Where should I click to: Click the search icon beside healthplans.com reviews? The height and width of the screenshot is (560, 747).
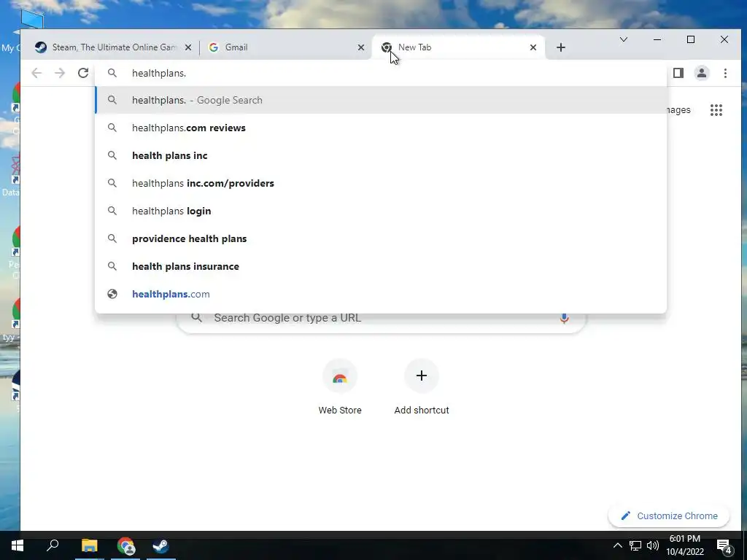[112, 128]
